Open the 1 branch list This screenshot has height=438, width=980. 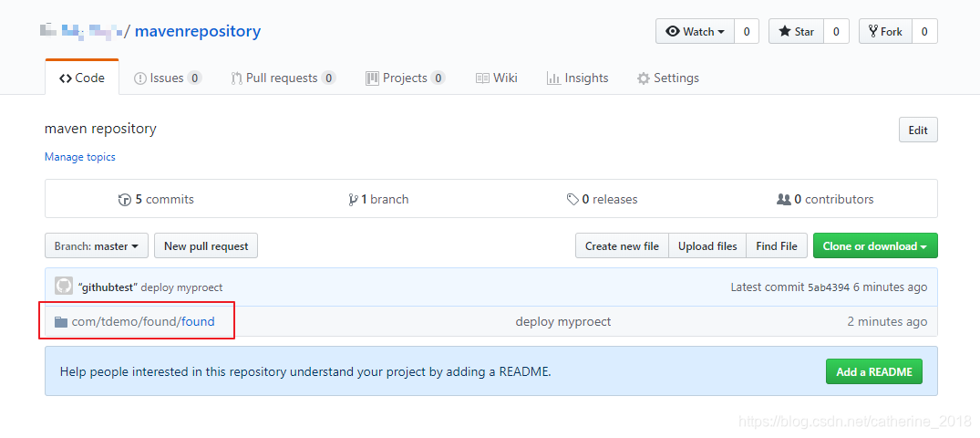[x=378, y=199]
